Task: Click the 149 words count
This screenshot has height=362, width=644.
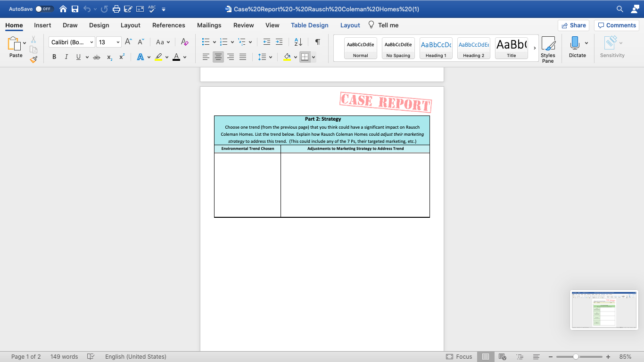Action: [x=64, y=357]
